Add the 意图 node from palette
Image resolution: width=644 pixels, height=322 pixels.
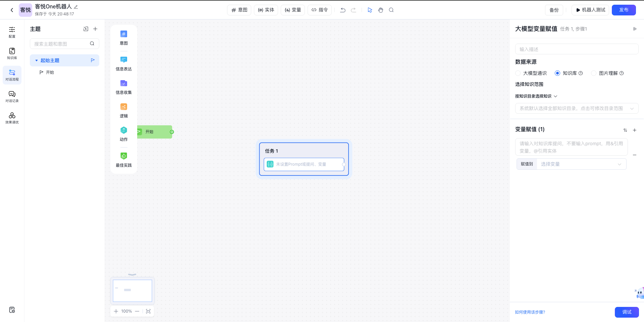pos(123,34)
